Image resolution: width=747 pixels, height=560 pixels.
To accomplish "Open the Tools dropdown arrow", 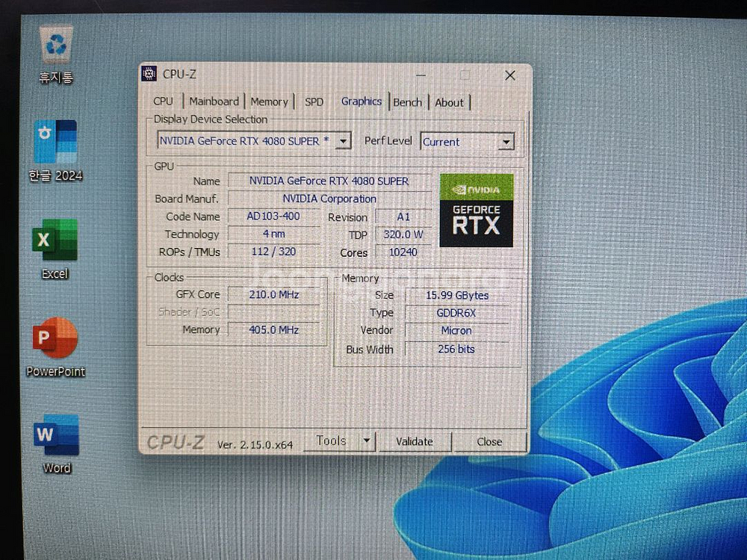I will point(367,441).
